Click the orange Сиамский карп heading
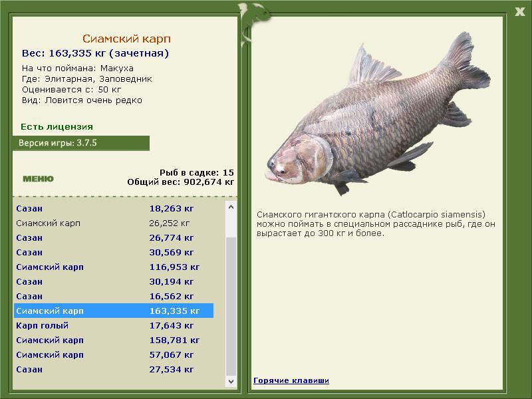Image resolution: width=532 pixels, height=399 pixels. click(126, 39)
